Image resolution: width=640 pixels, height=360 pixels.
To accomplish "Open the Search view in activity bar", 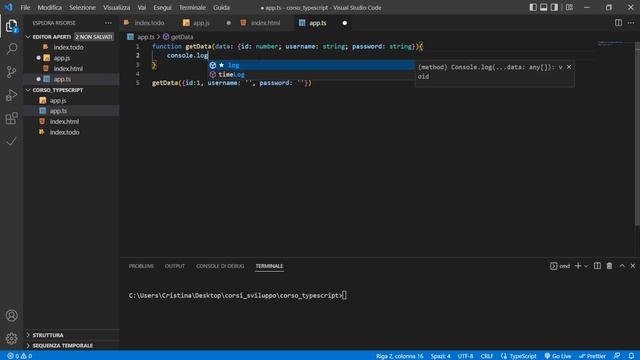I will click(11, 49).
